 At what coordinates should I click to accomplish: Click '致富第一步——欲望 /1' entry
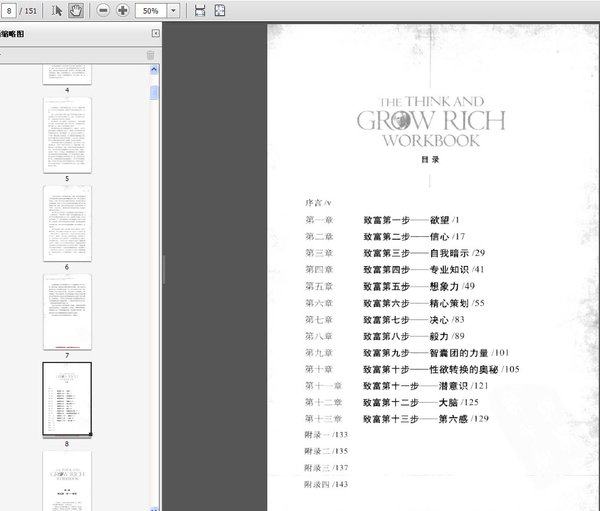[x=411, y=220]
